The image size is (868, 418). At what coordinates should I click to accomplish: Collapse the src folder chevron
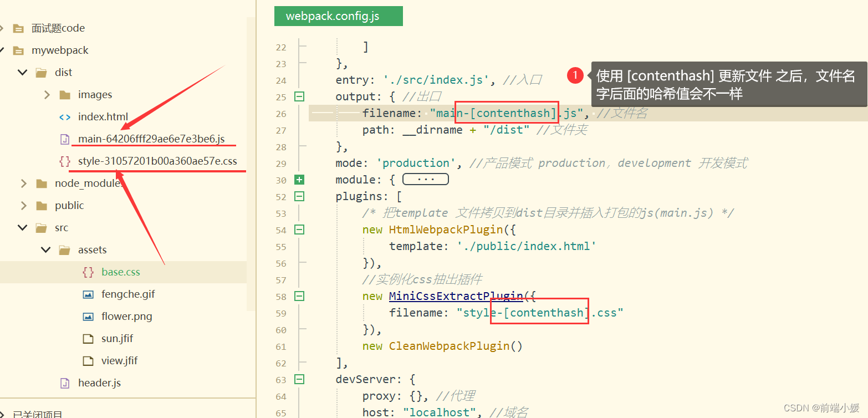(23, 227)
